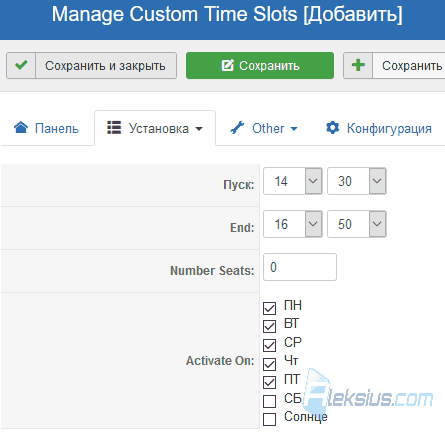This screenshot has height=442, width=445.
Task: Switch to the Панель tab
Action: click(x=47, y=128)
